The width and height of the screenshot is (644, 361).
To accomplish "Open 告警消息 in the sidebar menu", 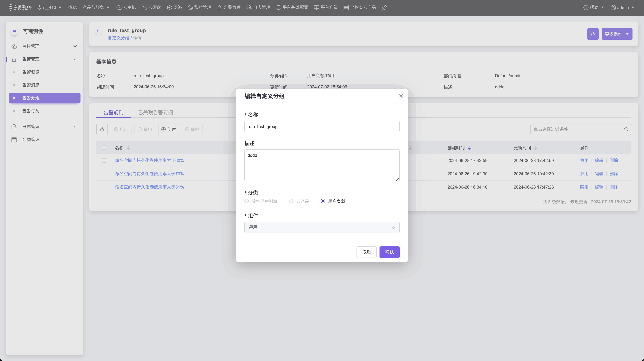I will 31,85.
